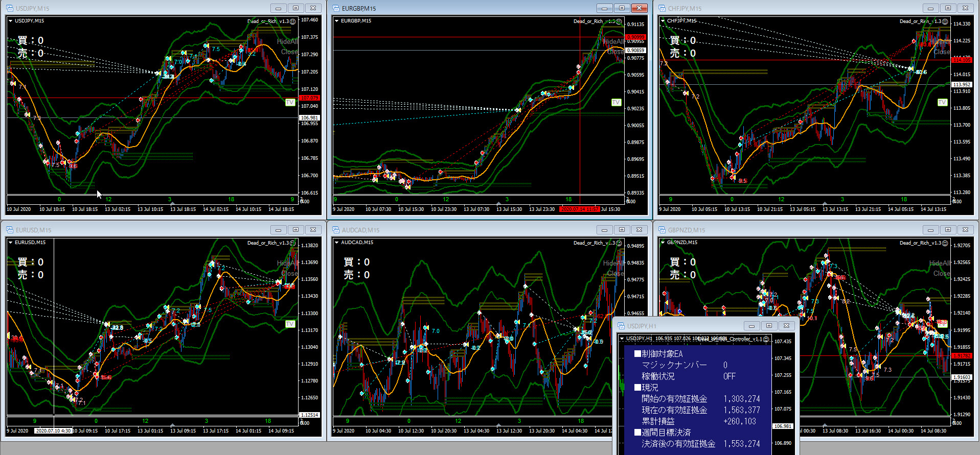Click the 買：0 label on AUDCAD chart

357,262
